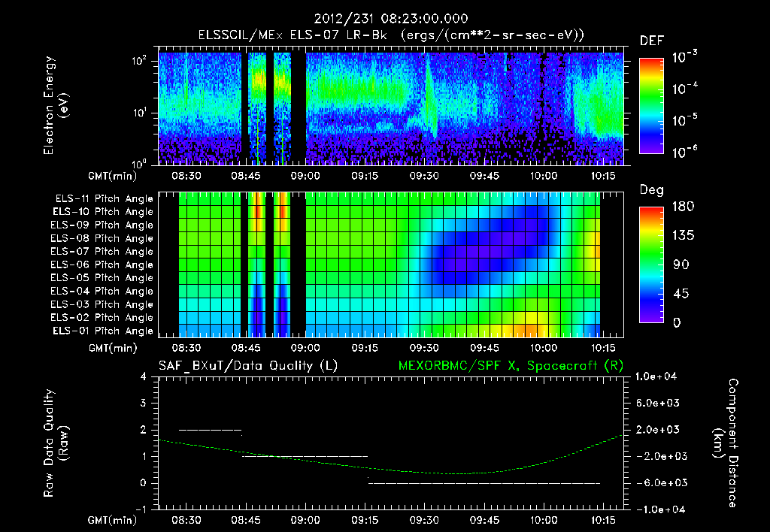Select the ELS-08 Pitch Angle row label

[x=102, y=238]
